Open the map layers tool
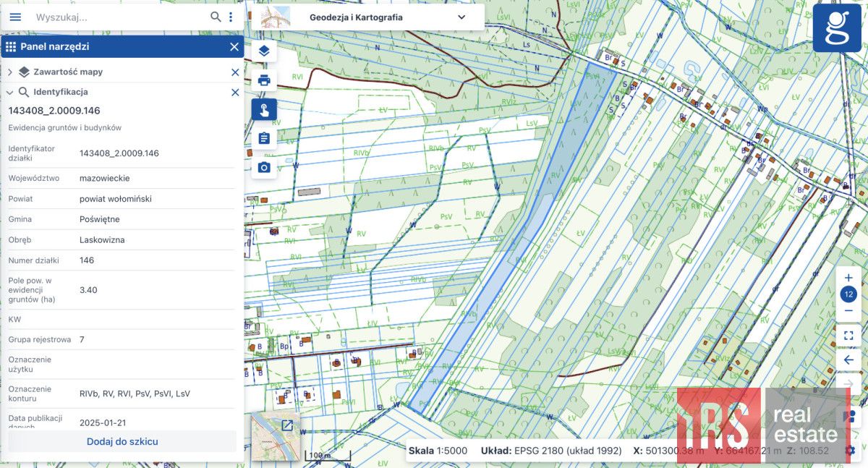 pos(264,51)
